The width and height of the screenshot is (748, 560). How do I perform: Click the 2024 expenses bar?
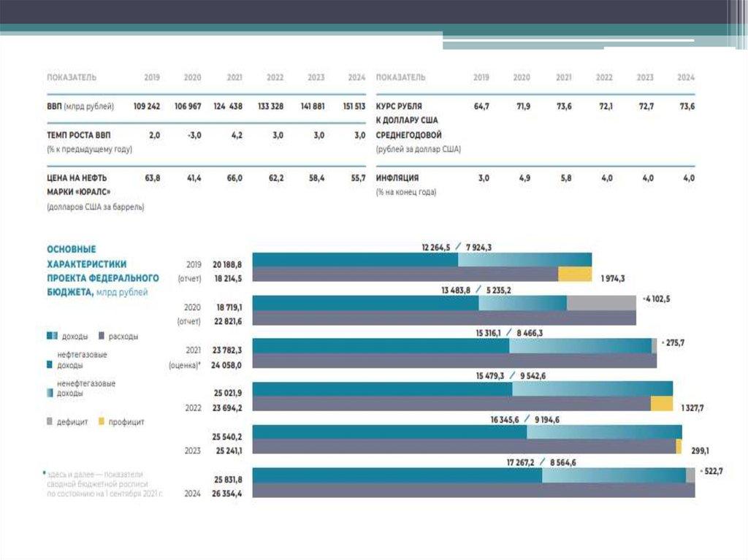[474, 491]
